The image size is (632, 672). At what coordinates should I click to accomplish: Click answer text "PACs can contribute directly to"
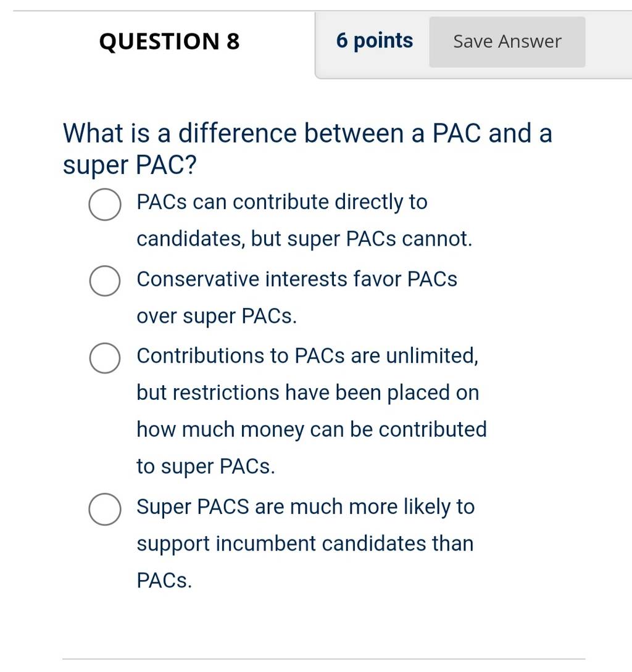click(x=282, y=202)
